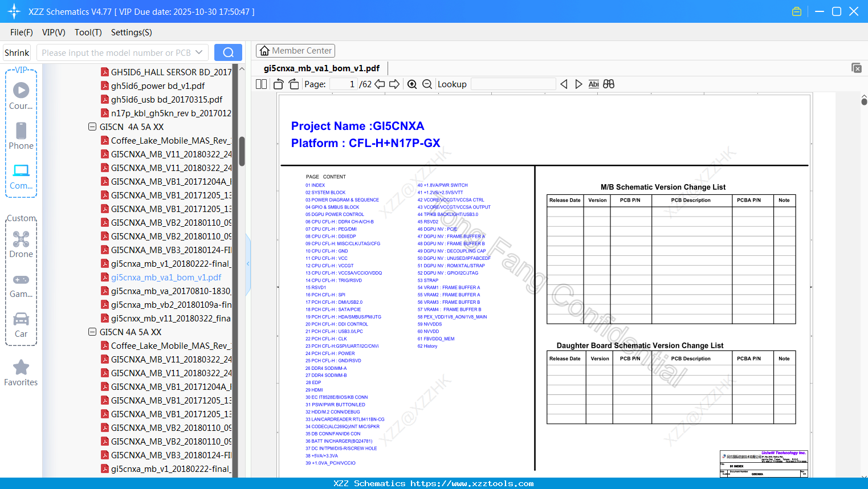Image resolution: width=868 pixels, height=489 pixels.
Task: Click the file tree scrollbar thumb
Action: point(242,151)
